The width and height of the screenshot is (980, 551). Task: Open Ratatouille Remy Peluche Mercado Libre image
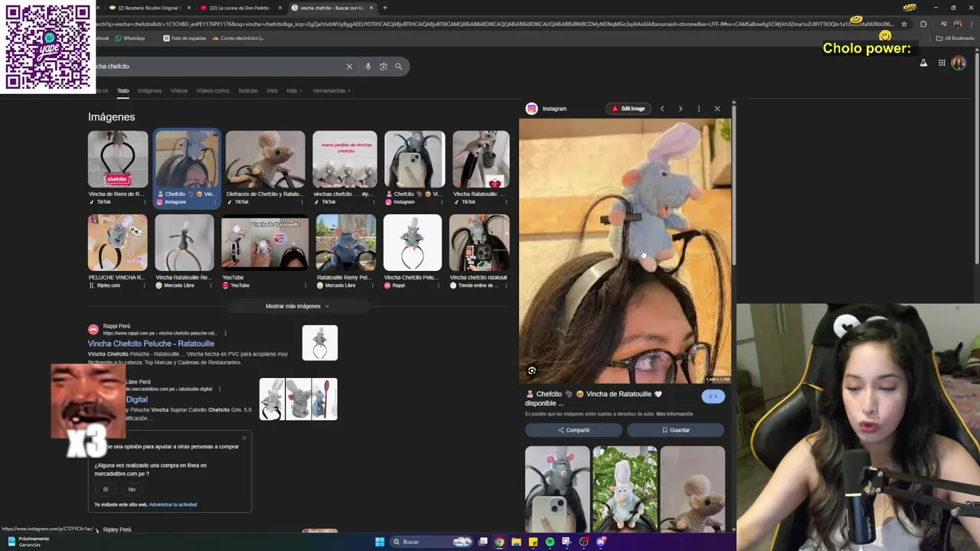pos(346,243)
